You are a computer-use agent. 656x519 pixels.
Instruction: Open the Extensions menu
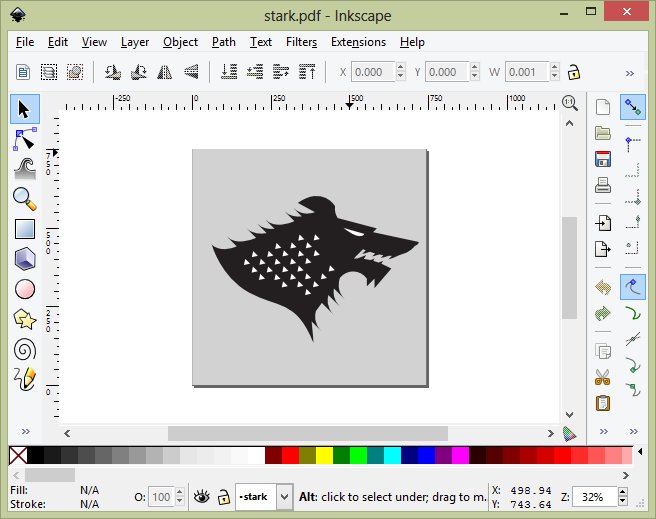click(358, 42)
